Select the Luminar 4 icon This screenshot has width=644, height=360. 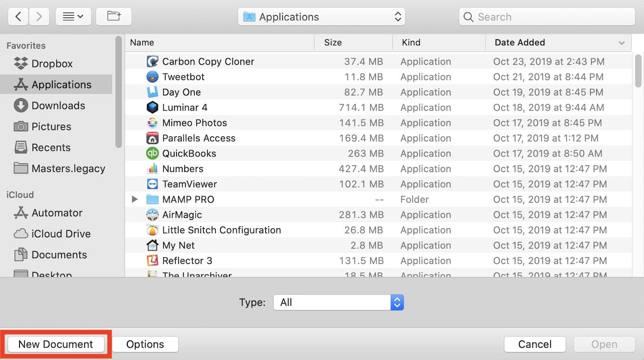click(x=152, y=108)
